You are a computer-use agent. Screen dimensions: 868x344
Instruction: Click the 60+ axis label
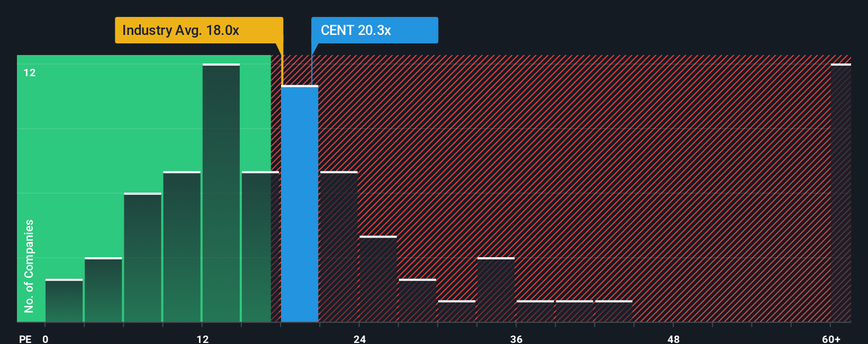pyautogui.click(x=831, y=339)
